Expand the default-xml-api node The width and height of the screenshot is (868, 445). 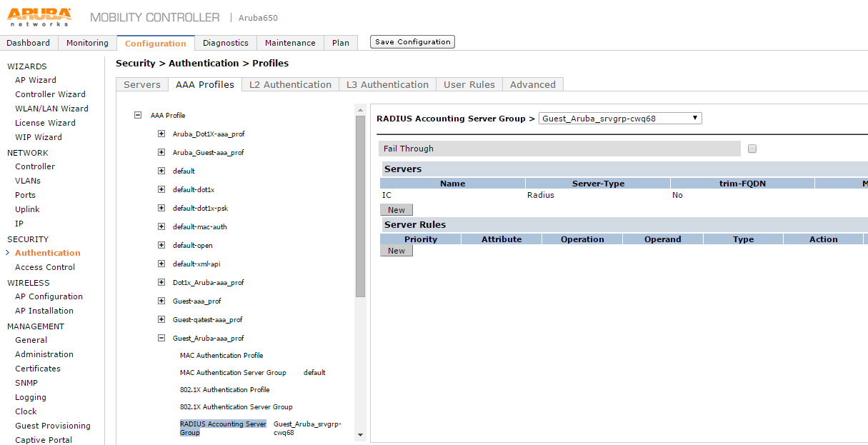tap(161, 264)
